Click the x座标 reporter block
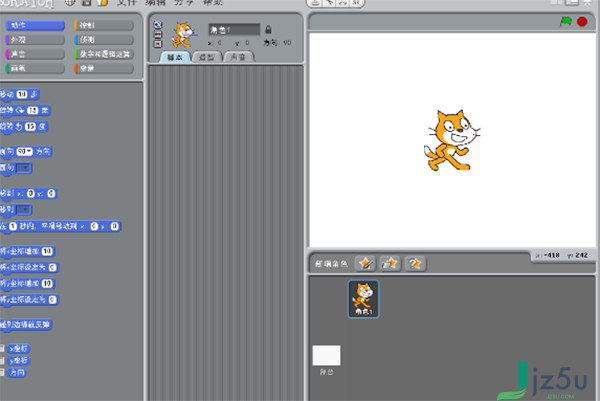 [x=18, y=349]
